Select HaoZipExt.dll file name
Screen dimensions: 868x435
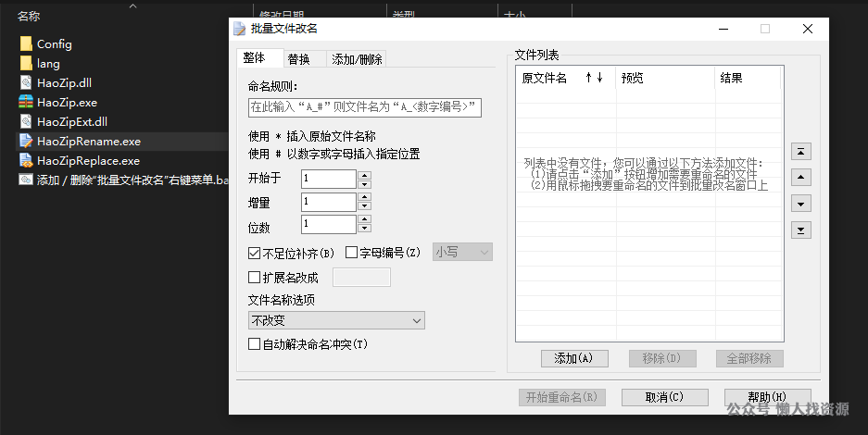(x=72, y=121)
